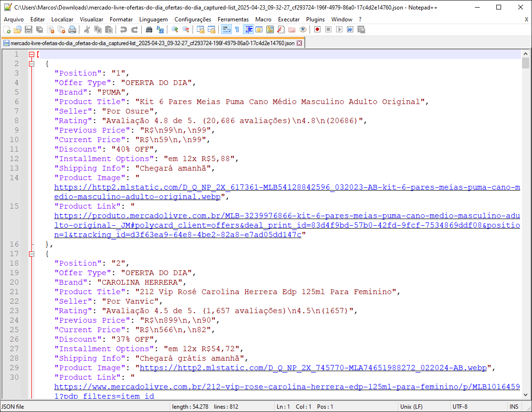Open the Editar menu
This screenshot has width=532, height=412.
[38, 19]
